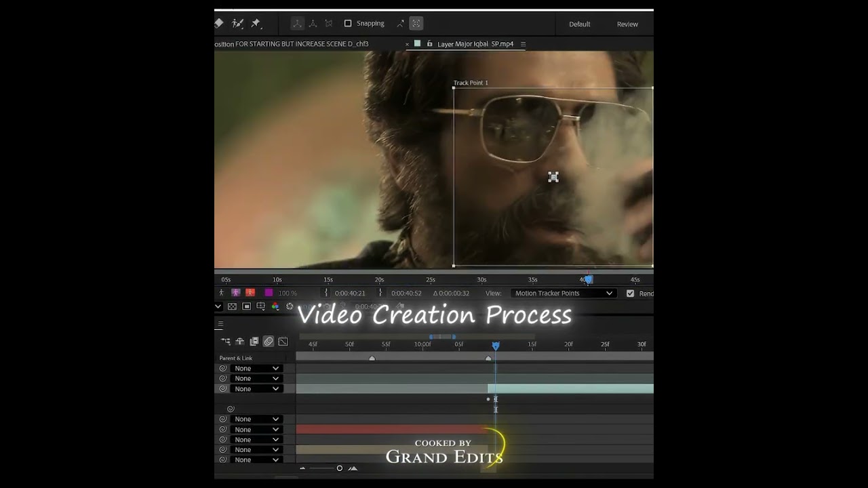Toggle the Motion Blur switch in timeline
868x488 pixels.
coord(269,342)
